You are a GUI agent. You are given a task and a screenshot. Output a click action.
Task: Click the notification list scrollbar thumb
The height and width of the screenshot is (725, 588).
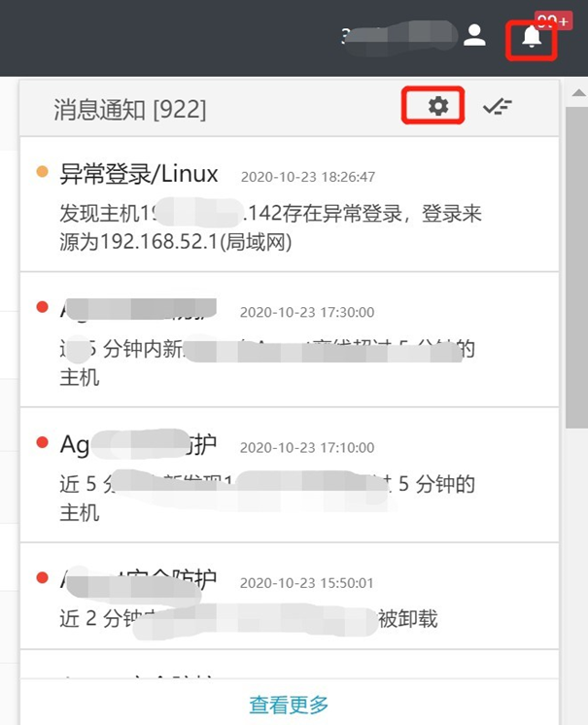[577, 267]
